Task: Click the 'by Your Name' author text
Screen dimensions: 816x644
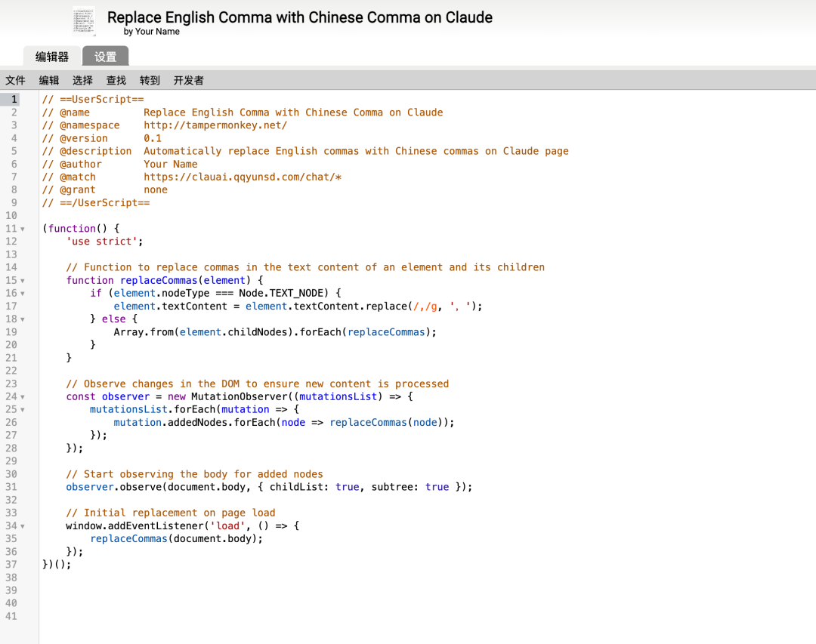Action: tap(151, 31)
